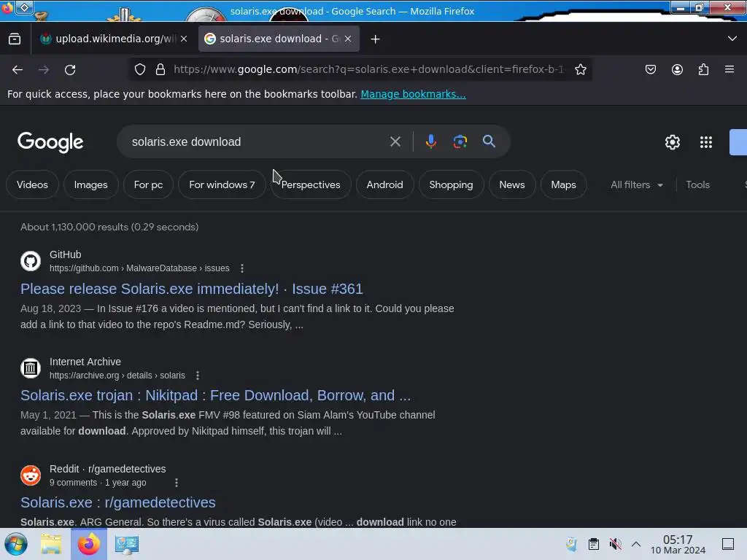Save page to Pocket

[650, 69]
